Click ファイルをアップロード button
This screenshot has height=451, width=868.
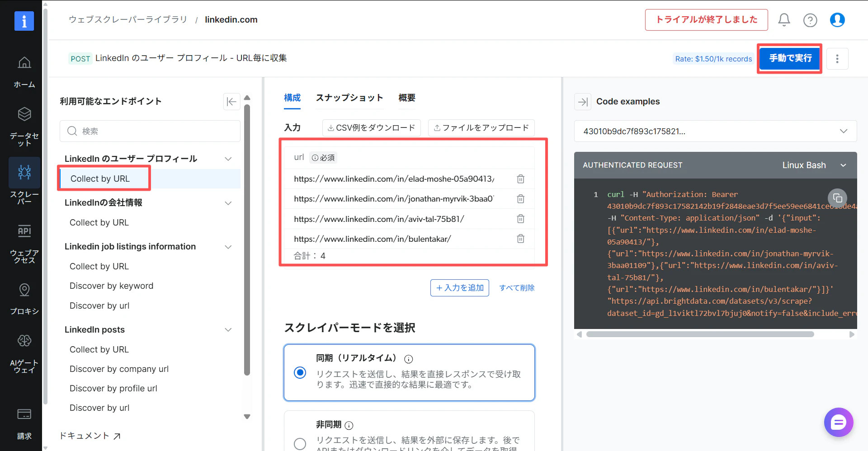481,128
